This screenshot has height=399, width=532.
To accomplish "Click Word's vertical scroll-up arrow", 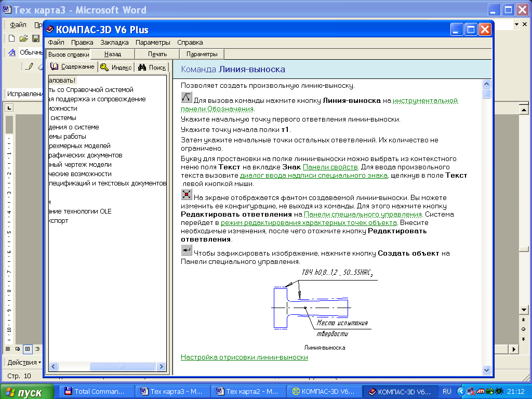I will click(524, 110).
